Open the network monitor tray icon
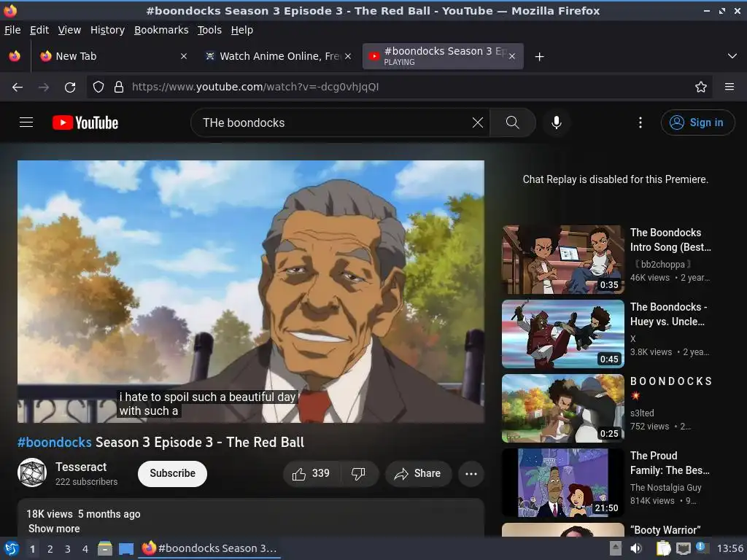This screenshot has width=747, height=560. click(684, 548)
